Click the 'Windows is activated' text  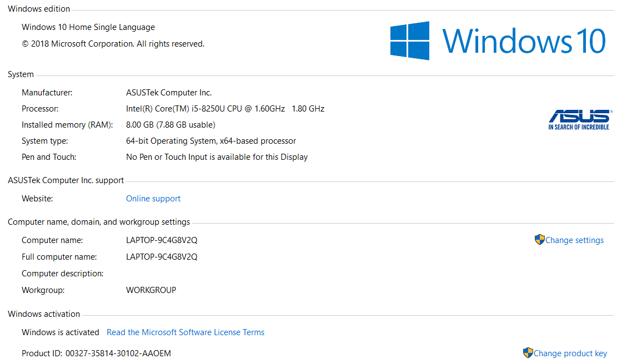point(61,332)
